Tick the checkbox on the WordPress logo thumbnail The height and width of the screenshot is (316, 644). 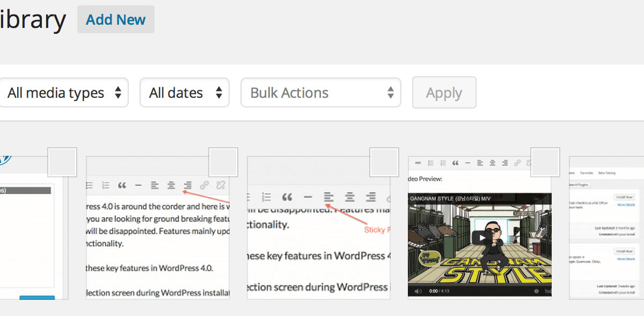pos(62,162)
